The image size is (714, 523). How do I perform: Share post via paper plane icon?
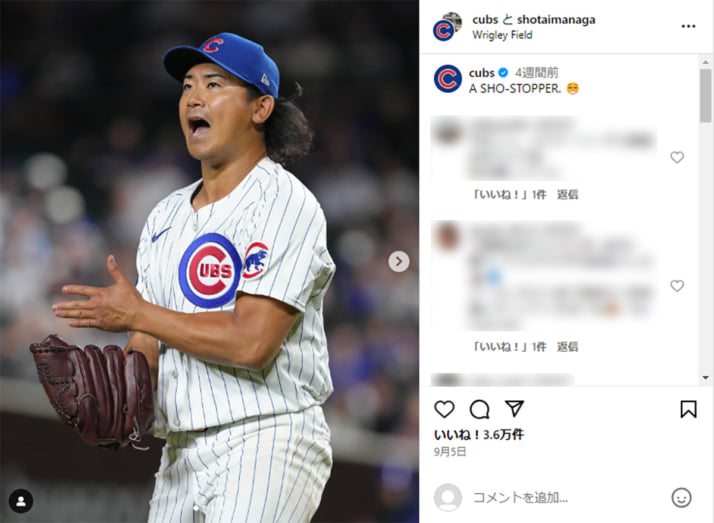pos(514,408)
